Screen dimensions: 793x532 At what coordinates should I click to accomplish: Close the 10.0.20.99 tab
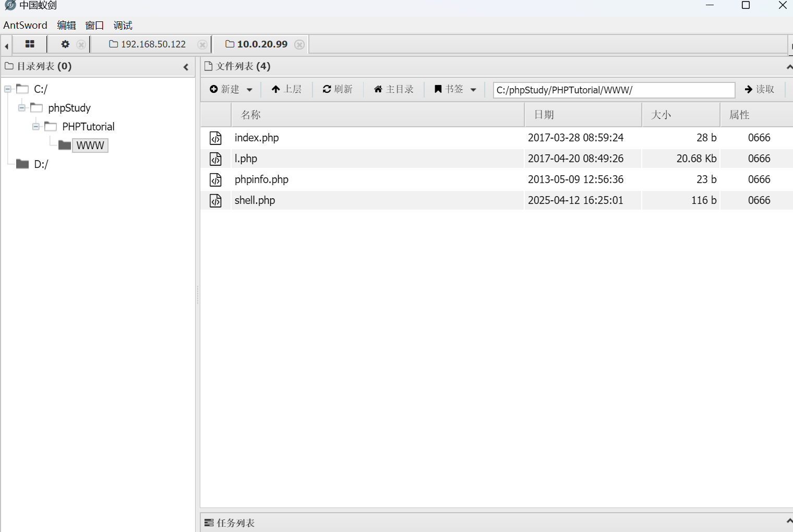tap(299, 45)
